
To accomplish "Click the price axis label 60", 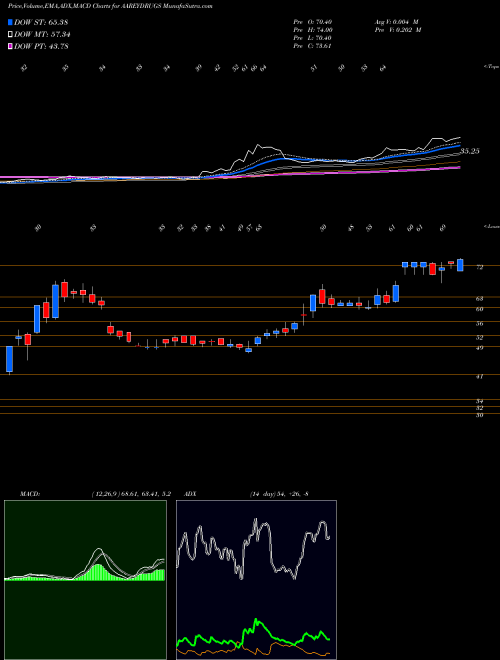I will (x=479, y=309).
